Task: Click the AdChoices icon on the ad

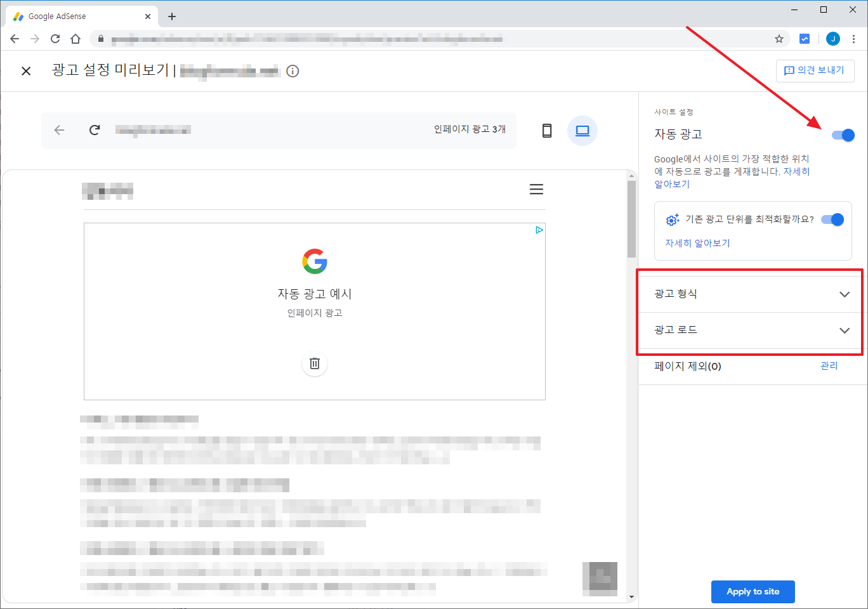Action: point(539,230)
